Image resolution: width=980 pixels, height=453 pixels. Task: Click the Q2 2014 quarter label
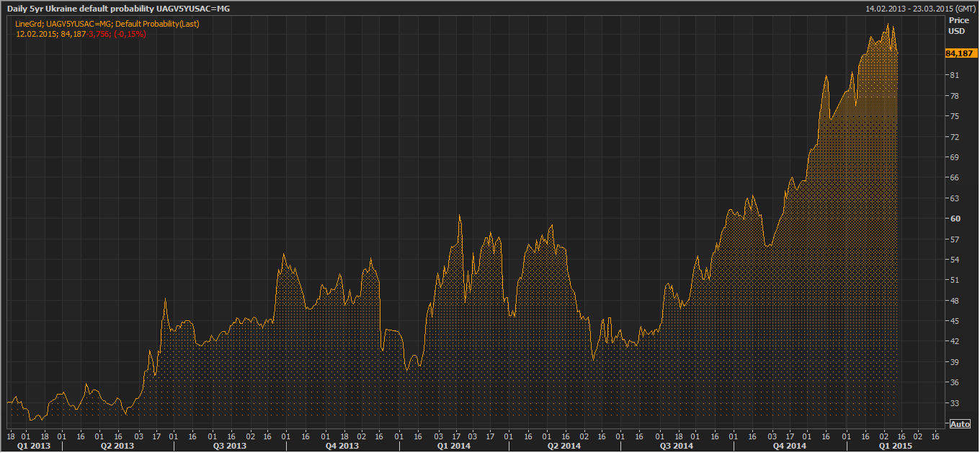pos(563,446)
